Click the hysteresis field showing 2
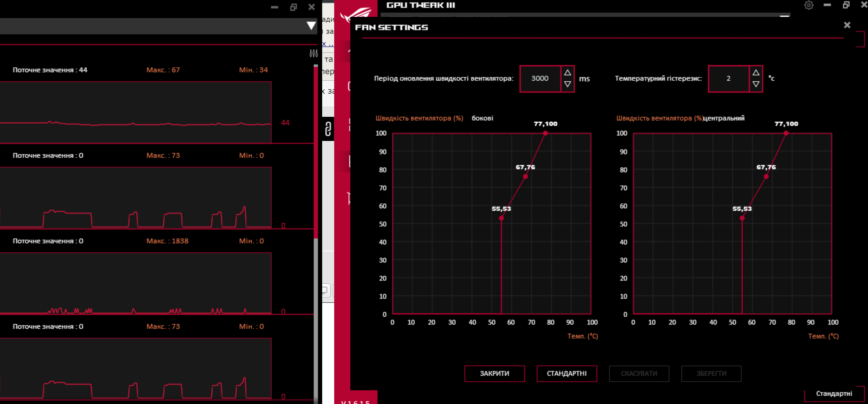 (729, 79)
